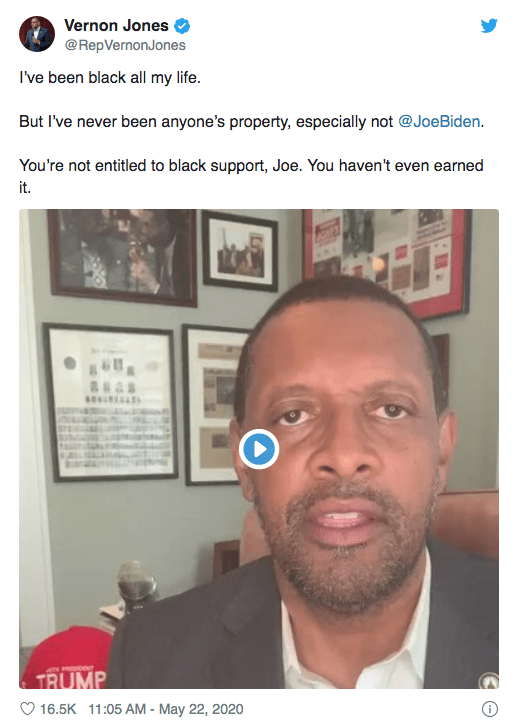Viewport: 518px width, 722px height.
Task: Click the 16.5K like count
Action: [58, 709]
